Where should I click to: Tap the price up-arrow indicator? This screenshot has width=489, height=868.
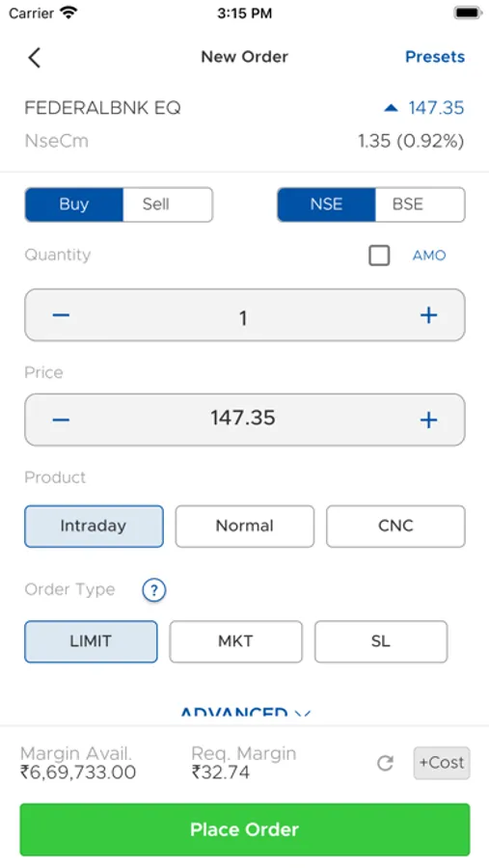391,108
